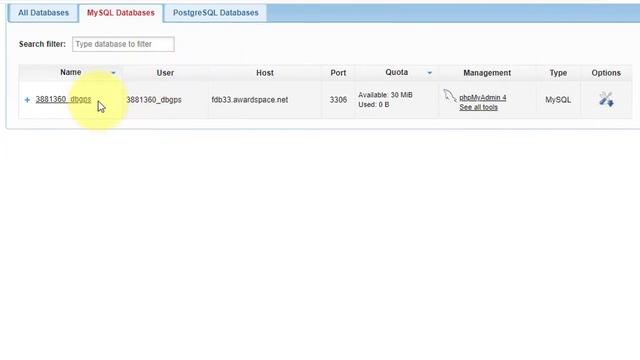This screenshot has height=360, width=640.
Task: Open the phpMyAdmin 4 link
Action: 482,98
